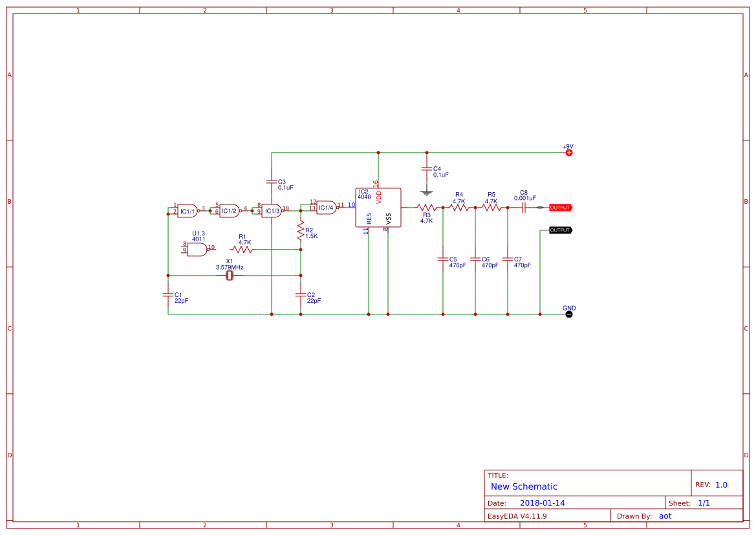Screen dimensions: 756x535
Task: Click the GND ground flag symbol
Action: pos(568,314)
